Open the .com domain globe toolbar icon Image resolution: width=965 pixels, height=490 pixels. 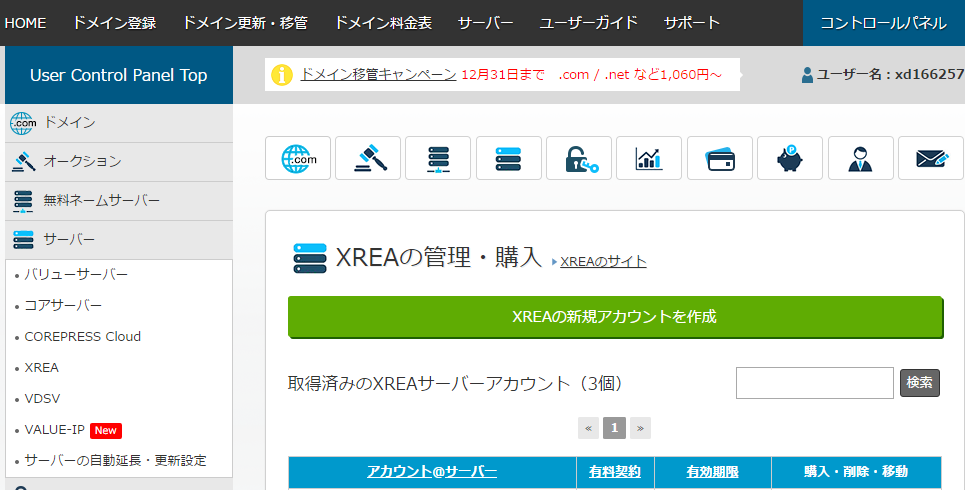(298, 158)
